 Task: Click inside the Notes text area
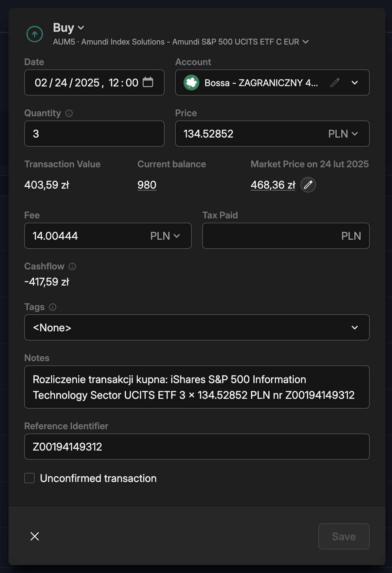coord(197,387)
